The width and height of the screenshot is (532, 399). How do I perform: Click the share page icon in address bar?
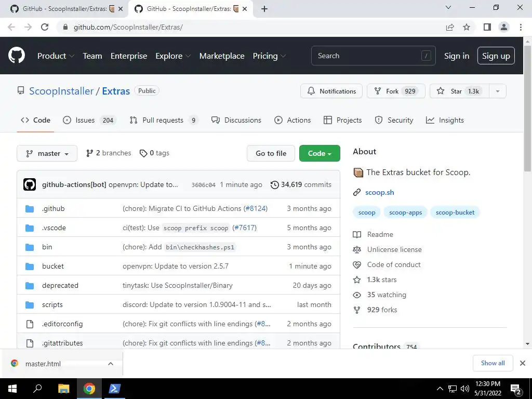[450, 27]
